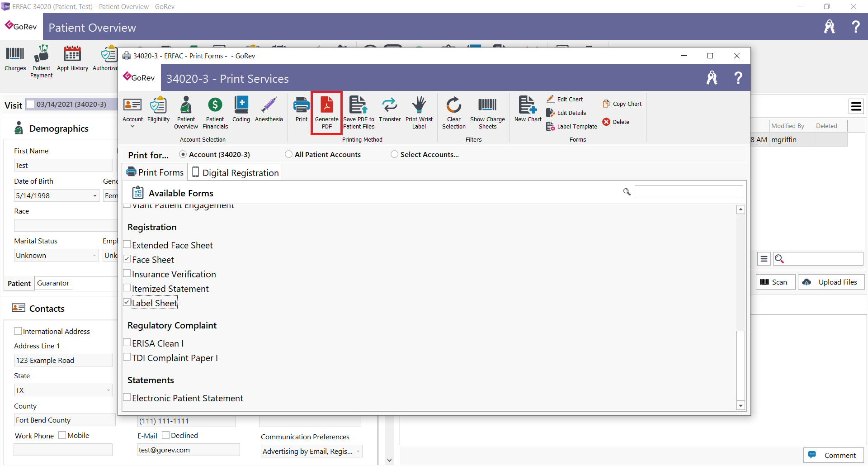Click search magnifier icon in Available Forms
This screenshot has height=466, width=868.
click(627, 192)
